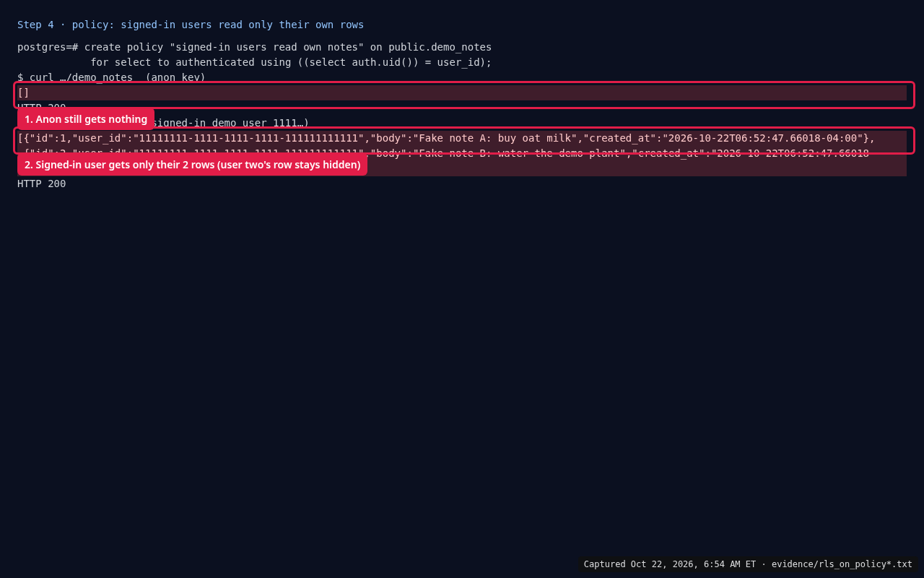Select the "signed-in users read own notes" policy name
Image resolution: width=924 pixels, height=578 pixels.
(266, 47)
